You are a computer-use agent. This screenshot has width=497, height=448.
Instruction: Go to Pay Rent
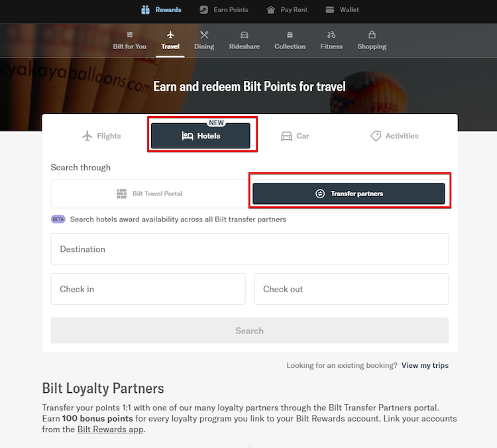coord(287,10)
